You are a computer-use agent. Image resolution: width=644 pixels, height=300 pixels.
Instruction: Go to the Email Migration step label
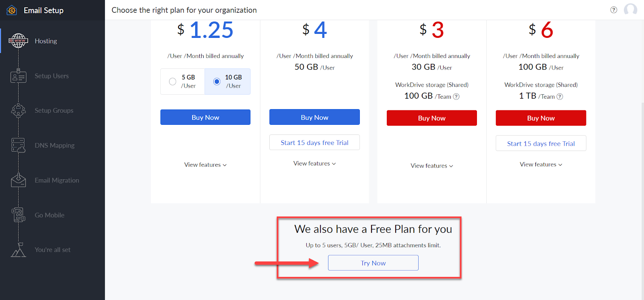pos(57,180)
